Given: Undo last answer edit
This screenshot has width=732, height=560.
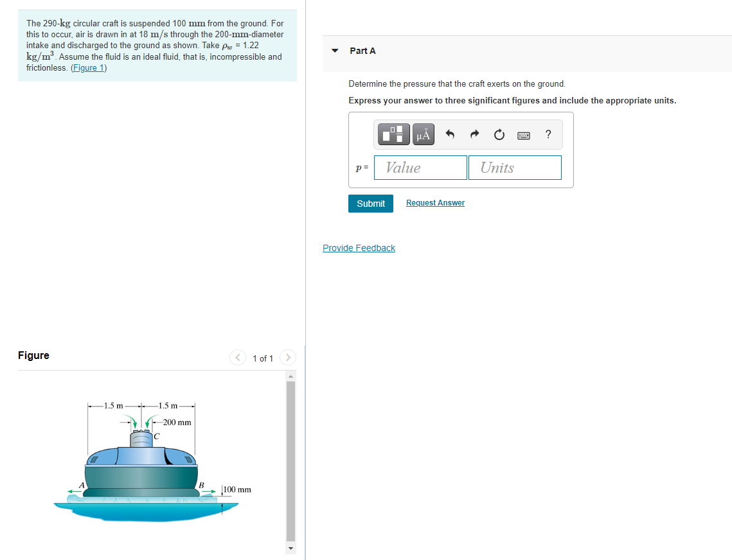Looking at the screenshot, I should [450, 134].
